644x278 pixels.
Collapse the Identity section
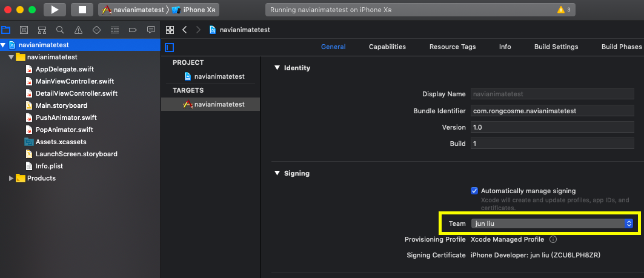point(277,68)
